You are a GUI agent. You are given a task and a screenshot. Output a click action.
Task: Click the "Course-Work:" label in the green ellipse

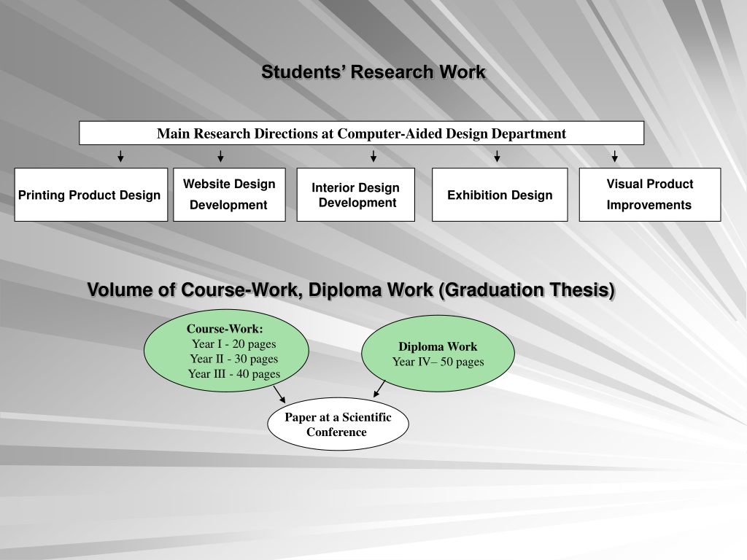[x=225, y=329]
